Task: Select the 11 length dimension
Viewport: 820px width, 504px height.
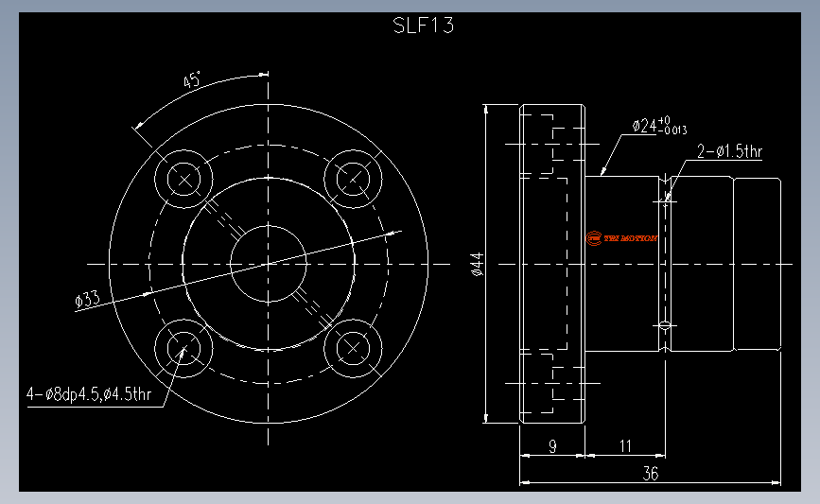Action: point(625,446)
